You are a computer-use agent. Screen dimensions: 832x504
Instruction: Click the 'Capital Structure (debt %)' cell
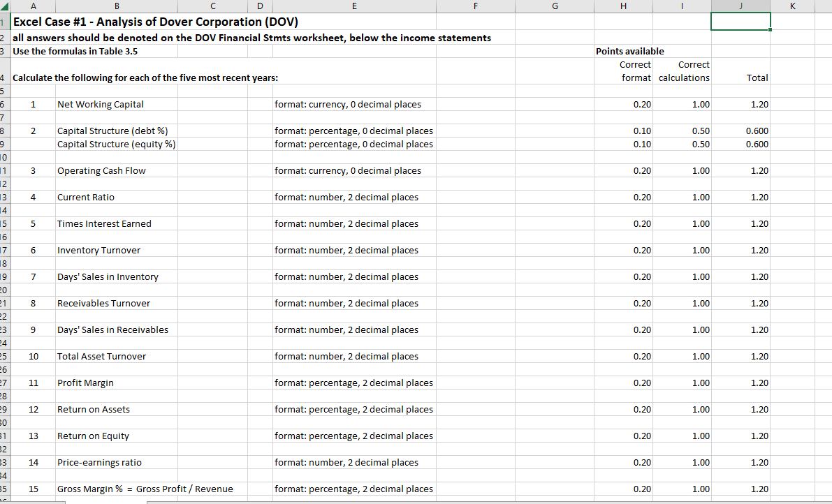(x=117, y=131)
